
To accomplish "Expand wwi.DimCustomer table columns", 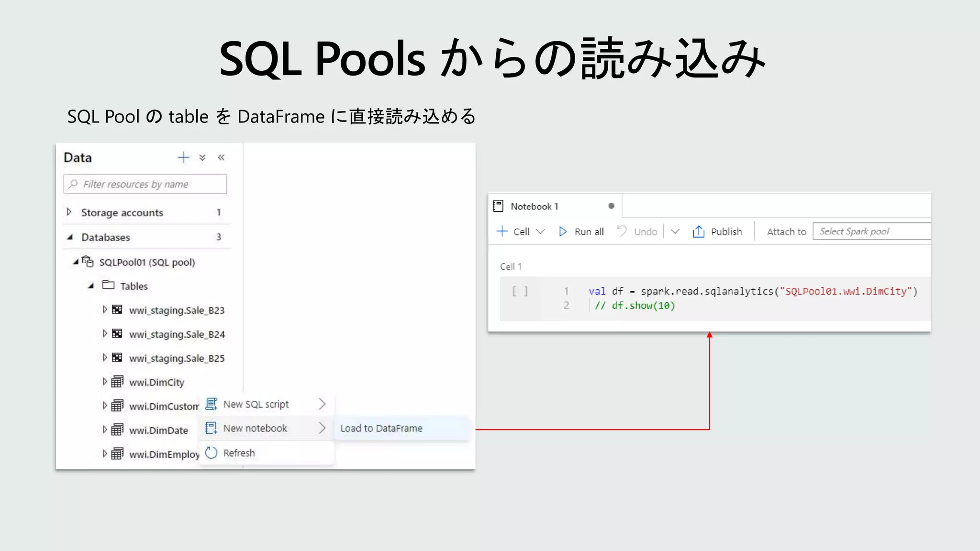I will [105, 406].
